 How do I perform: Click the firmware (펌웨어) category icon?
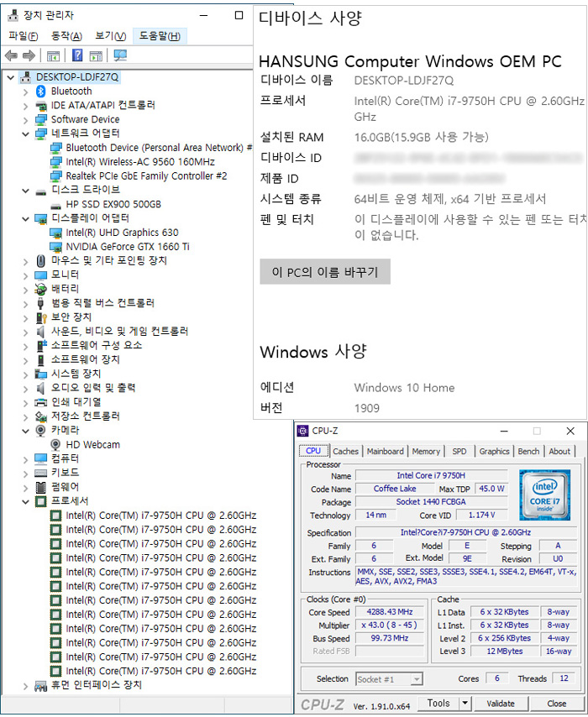pyautogui.click(x=40, y=487)
